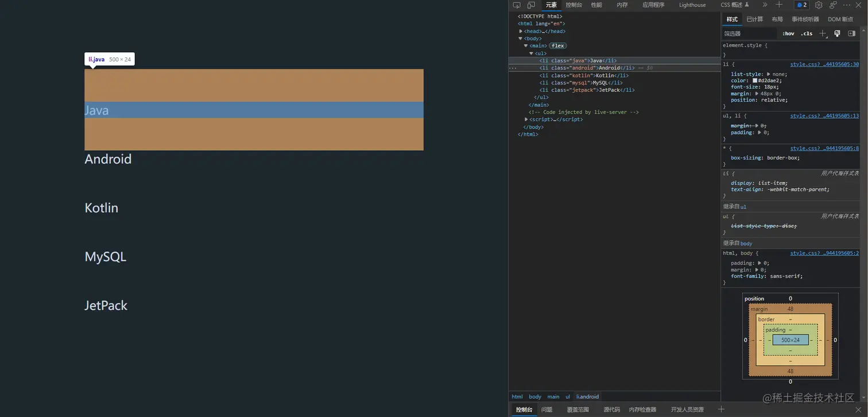The width and height of the screenshot is (868, 417).
Task: Open the 内存 tab
Action: [x=622, y=5]
